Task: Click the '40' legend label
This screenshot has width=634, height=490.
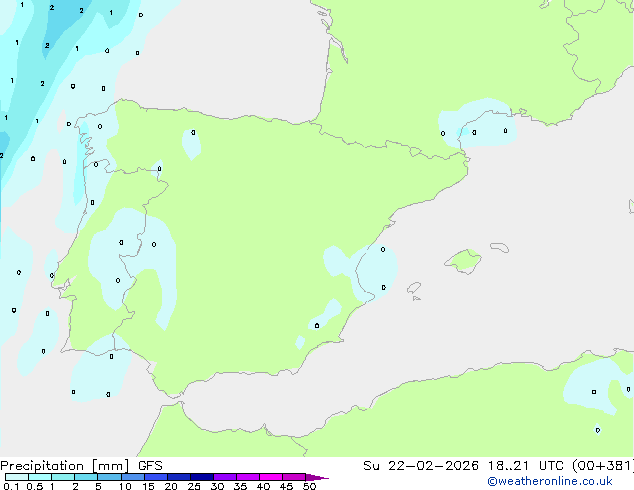Action: (x=263, y=486)
